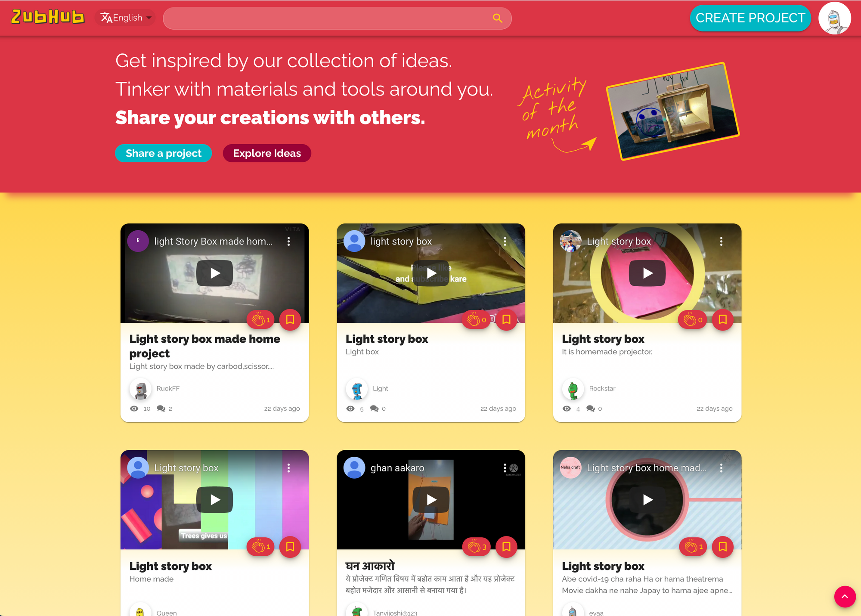Click the translate icon beside English
The height and width of the screenshot is (616, 861).
[106, 18]
